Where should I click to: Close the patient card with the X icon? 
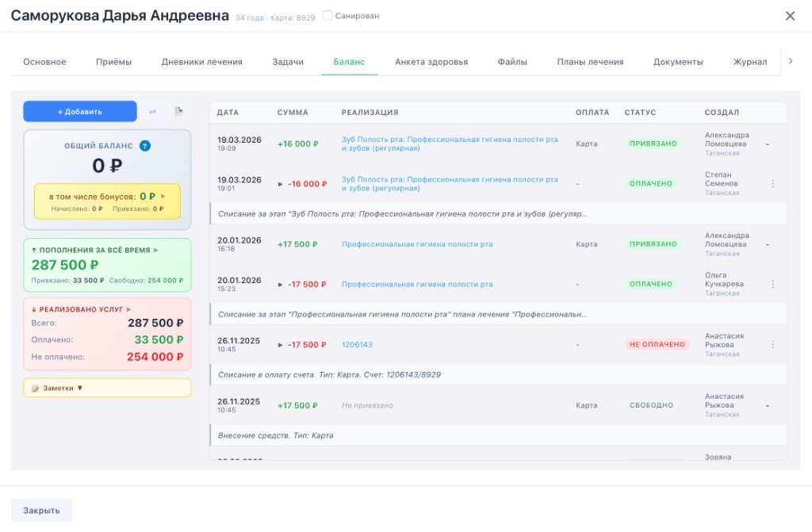(790, 16)
